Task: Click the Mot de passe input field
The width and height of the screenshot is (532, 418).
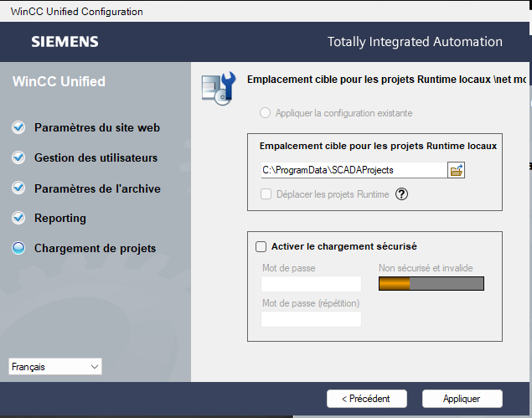Action: [311, 284]
